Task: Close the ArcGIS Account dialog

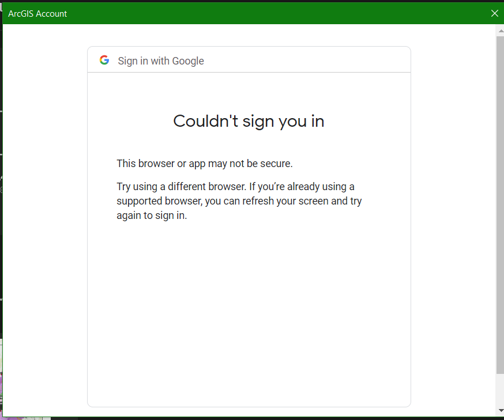Action: pos(494,13)
